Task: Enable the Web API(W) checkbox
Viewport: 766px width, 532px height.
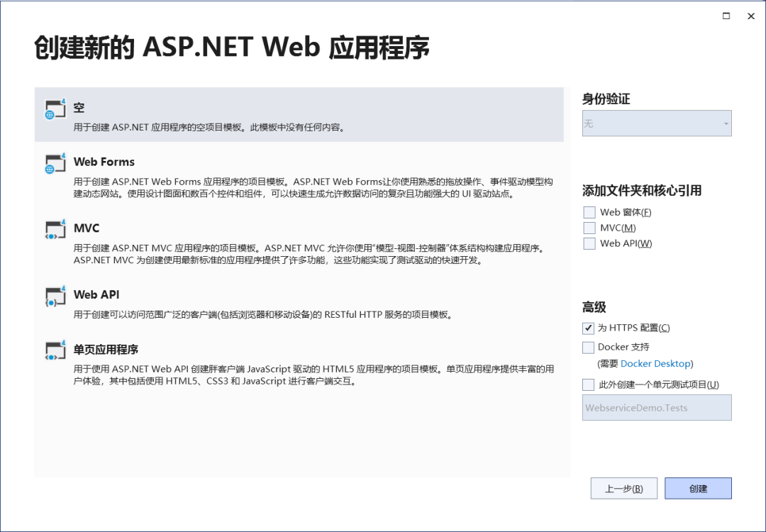Action: coord(589,243)
